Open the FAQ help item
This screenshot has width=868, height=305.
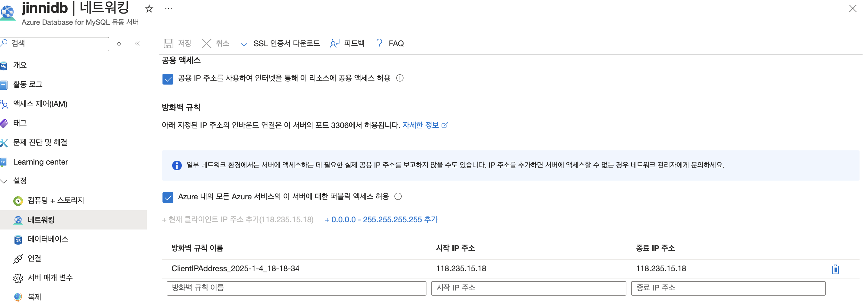390,43
